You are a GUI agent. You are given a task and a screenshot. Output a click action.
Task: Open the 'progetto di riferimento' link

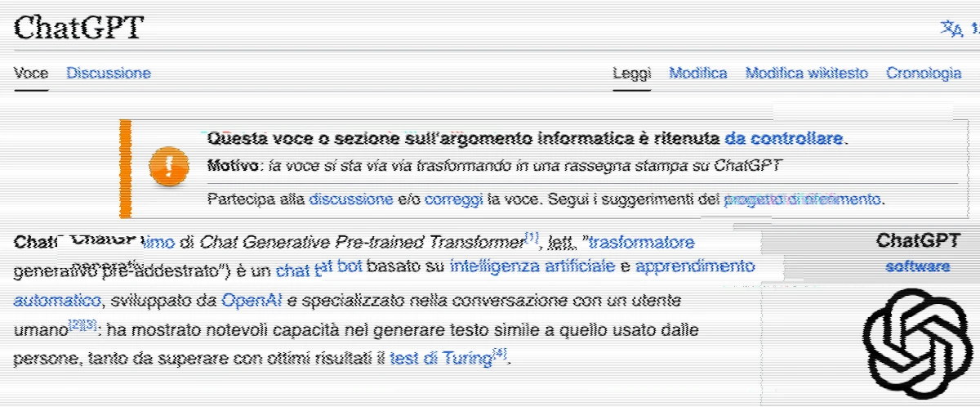click(803, 199)
